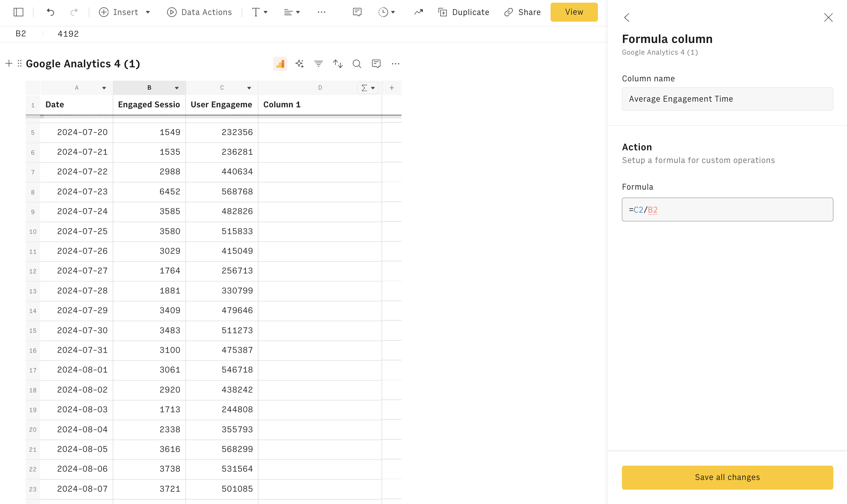Select cell with date 2024-07-27
This screenshot has height=504, width=847.
(76, 271)
